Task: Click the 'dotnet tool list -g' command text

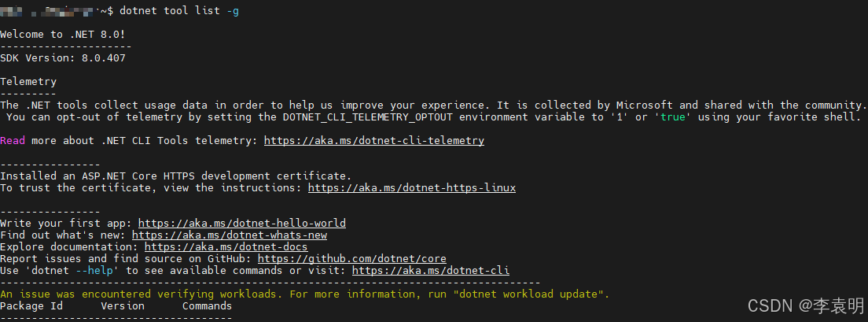Action: [179, 11]
